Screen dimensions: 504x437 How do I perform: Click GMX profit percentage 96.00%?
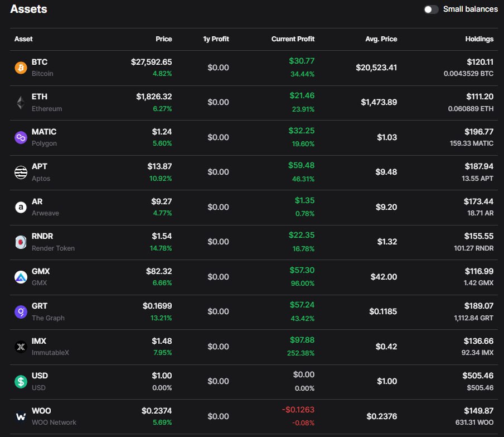(x=303, y=284)
